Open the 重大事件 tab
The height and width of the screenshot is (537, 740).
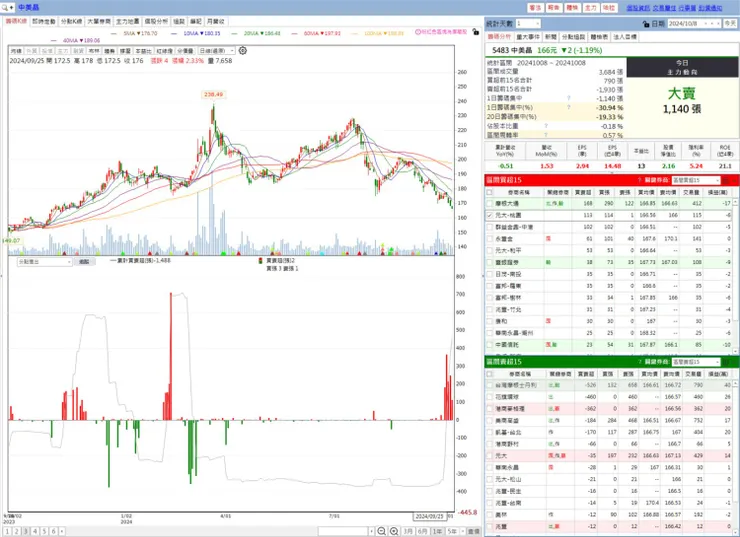coord(528,37)
